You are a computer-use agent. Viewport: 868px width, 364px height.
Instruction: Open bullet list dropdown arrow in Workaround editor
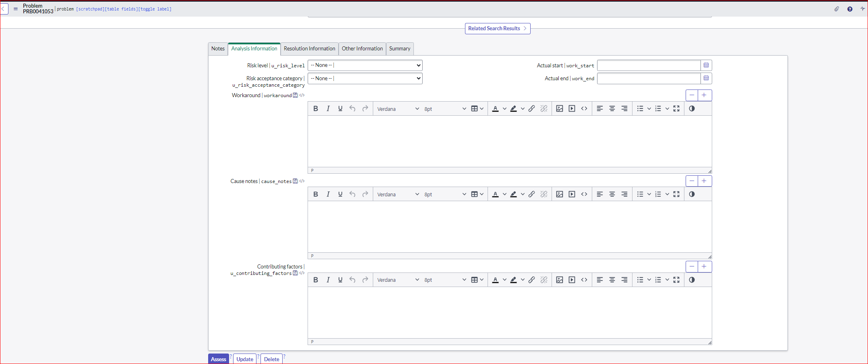649,108
